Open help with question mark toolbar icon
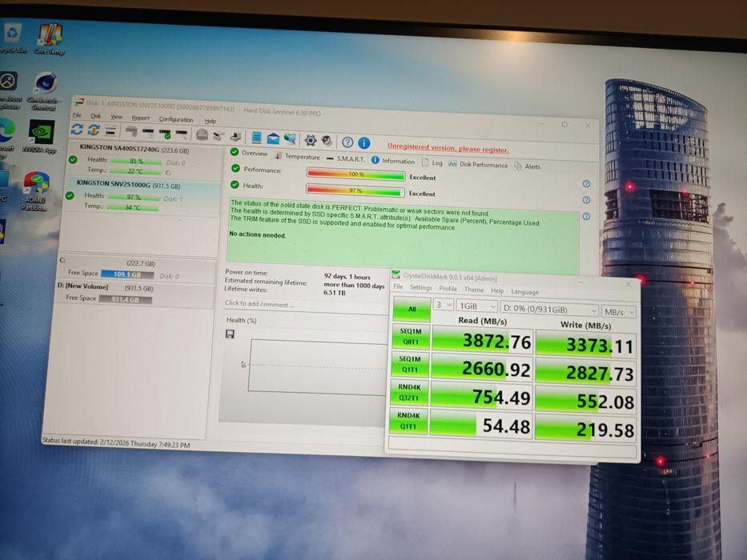The image size is (747, 560). 347,142
